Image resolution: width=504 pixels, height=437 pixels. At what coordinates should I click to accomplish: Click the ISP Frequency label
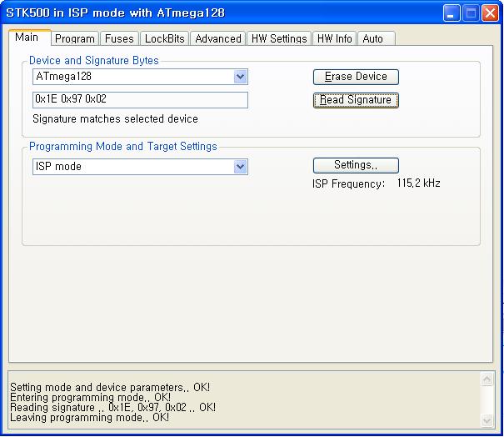pyautogui.click(x=348, y=183)
